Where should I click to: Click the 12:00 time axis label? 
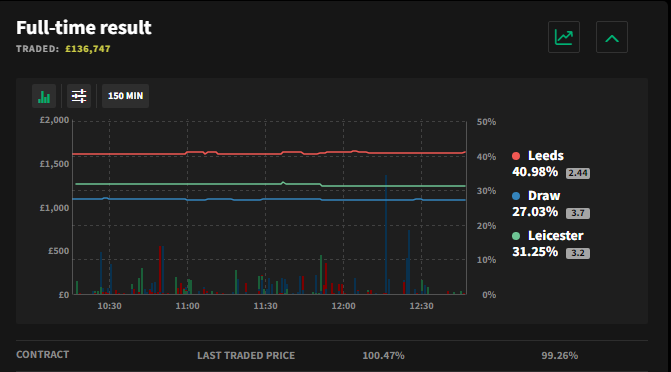coord(343,306)
